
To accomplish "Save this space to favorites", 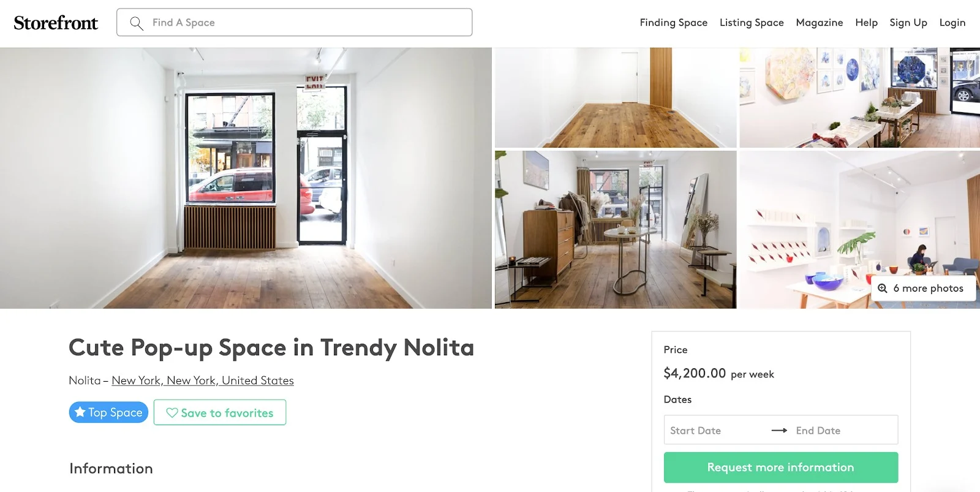I will point(220,412).
